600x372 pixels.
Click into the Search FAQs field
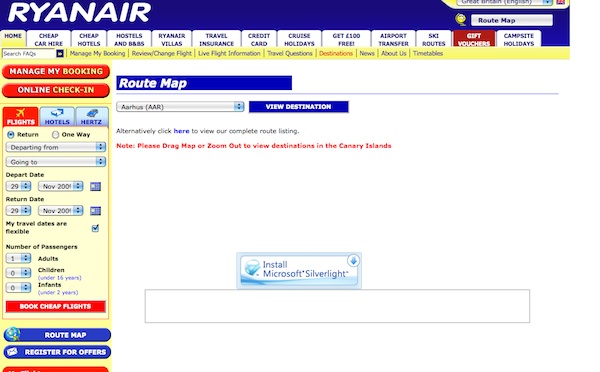[29, 54]
